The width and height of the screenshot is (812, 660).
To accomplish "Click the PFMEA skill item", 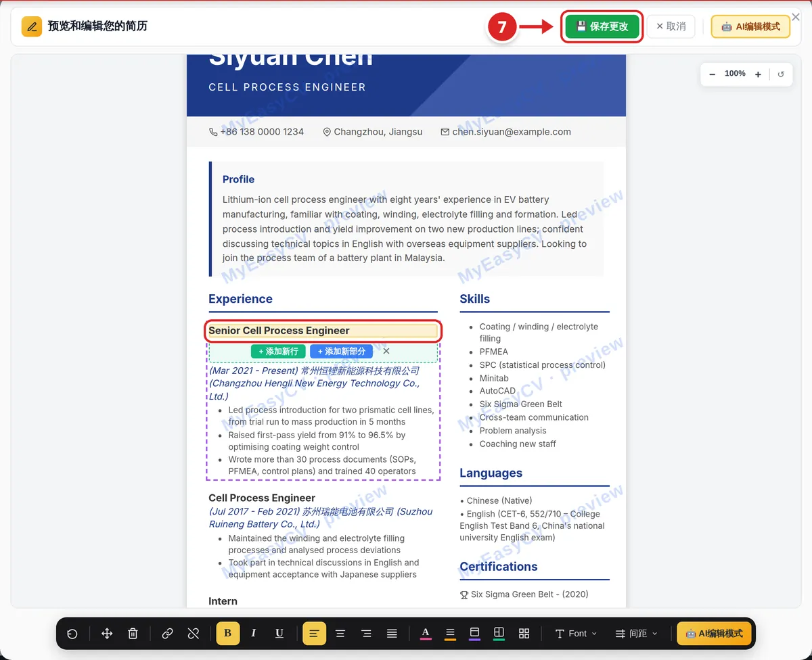I will click(x=494, y=352).
